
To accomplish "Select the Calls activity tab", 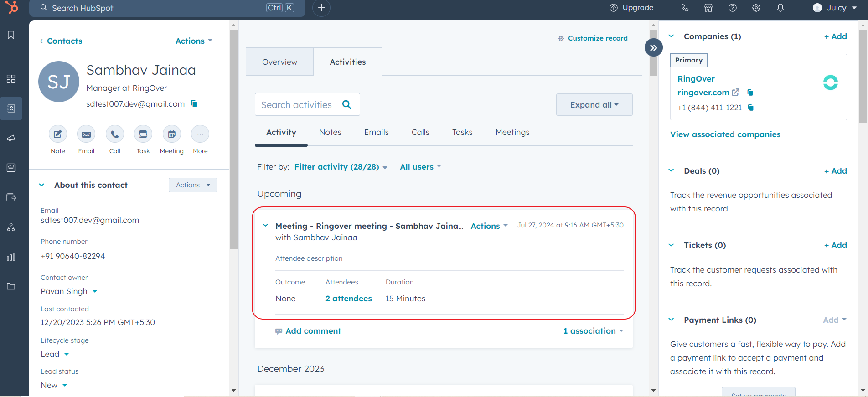I will pyautogui.click(x=420, y=132).
